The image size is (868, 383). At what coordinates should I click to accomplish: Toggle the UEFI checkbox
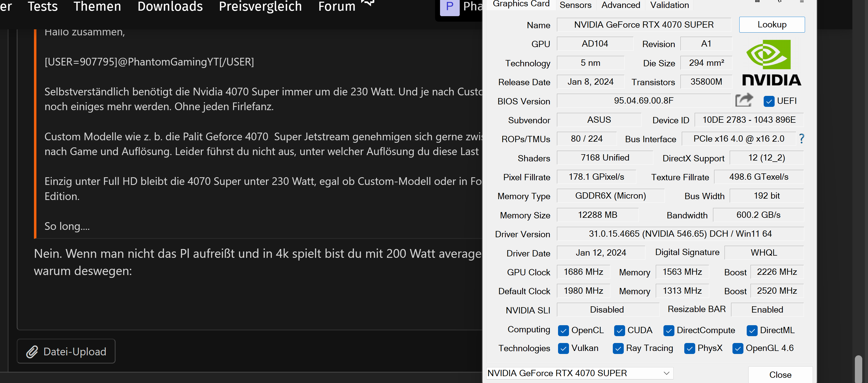pyautogui.click(x=769, y=101)
